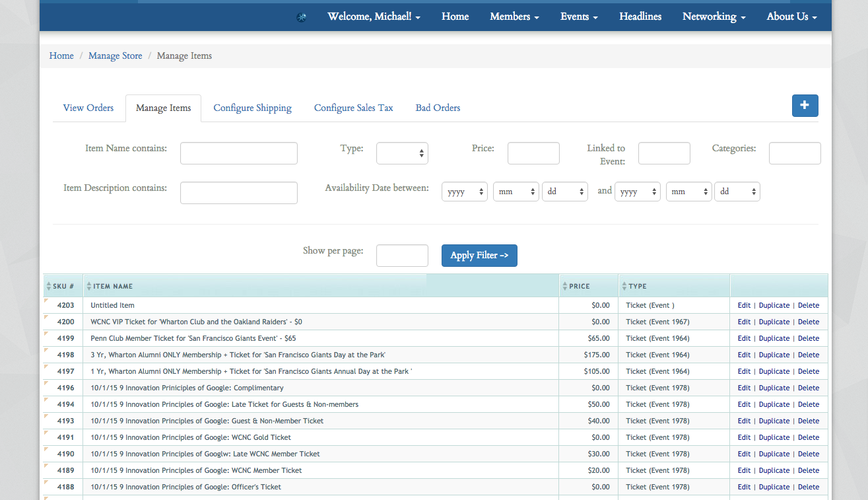Click the small star logo icon in navbar
This screenshot has width=868, height=500.
[x=301, y=18]
